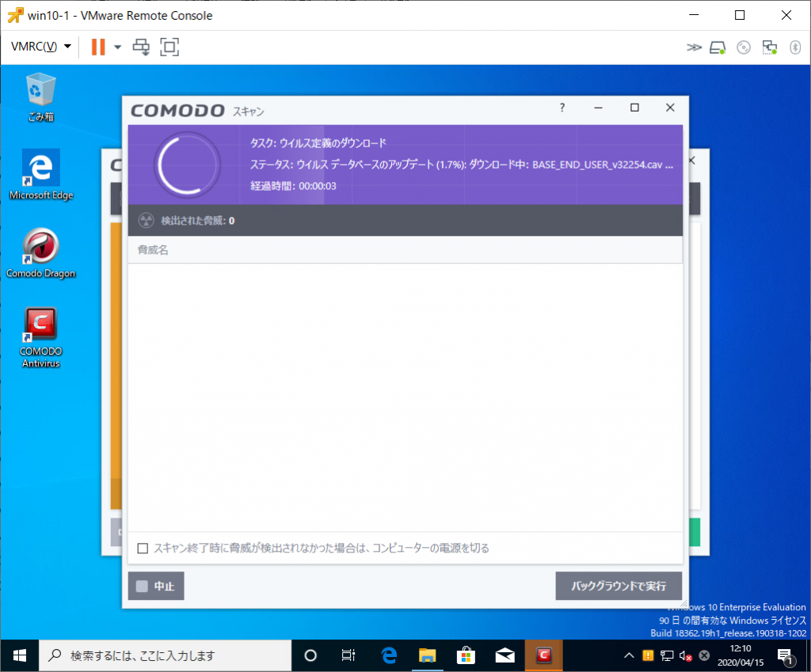This screenshot has height=672, width=811.
Task: Select the Microsoft Edge desktop shortcut
Action: pyautogui.click(x=41, y=175)
